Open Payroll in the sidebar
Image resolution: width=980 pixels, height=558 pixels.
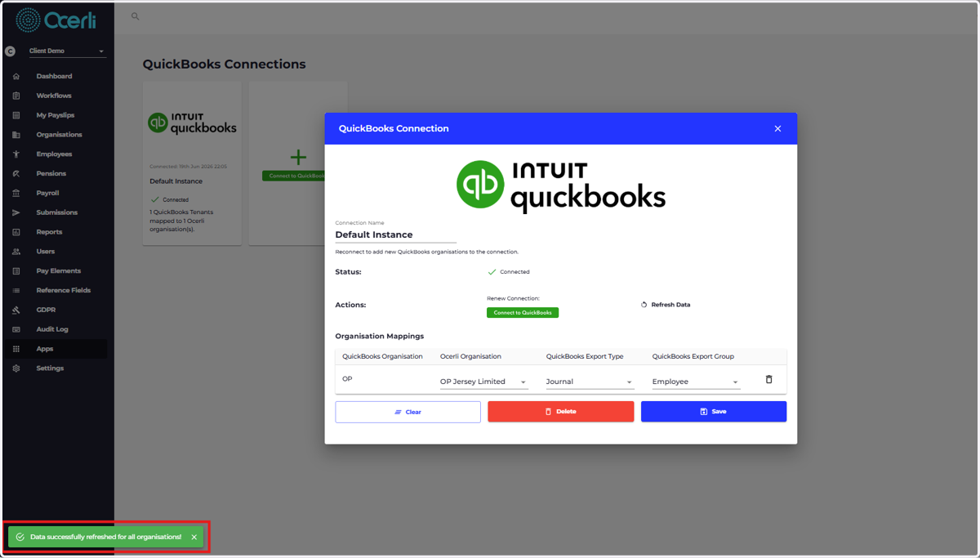click(x=47, y=194)
